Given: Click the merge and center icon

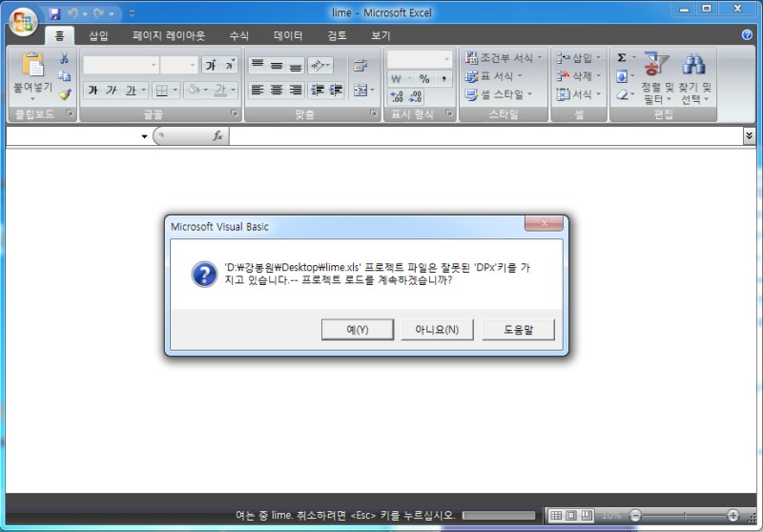Looking at the screenshot, I should click(x=361, y=90).
